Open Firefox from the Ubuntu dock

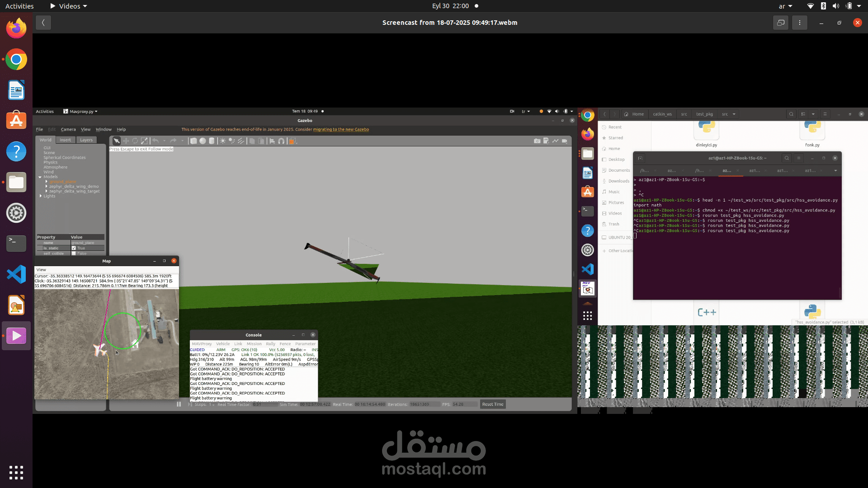pos(16,28)
